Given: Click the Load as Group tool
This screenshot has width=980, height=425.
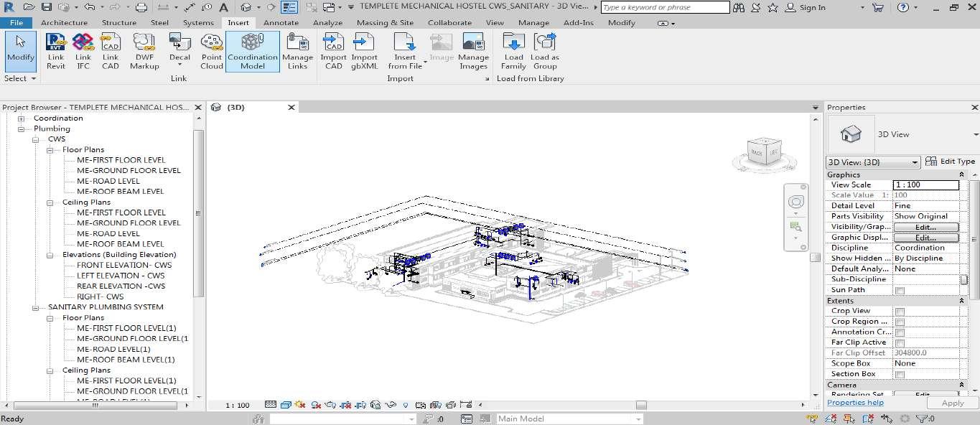Looking at the screenshot, I should pyautogui.click(x=545, y=52).
